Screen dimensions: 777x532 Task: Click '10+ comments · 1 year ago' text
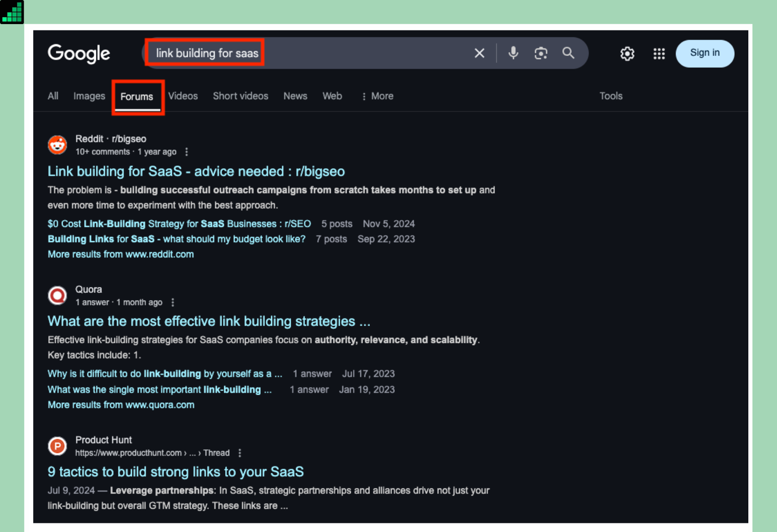click(126, 152)
